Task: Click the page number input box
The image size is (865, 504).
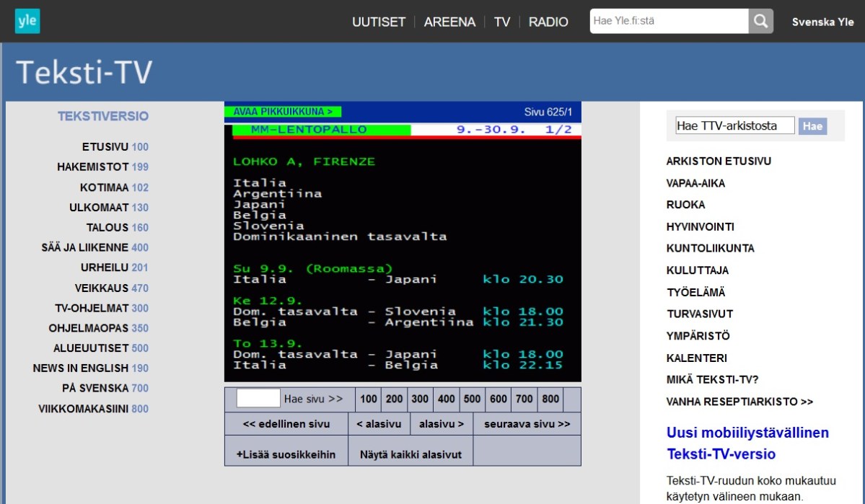Action: [x=258, y=399]
